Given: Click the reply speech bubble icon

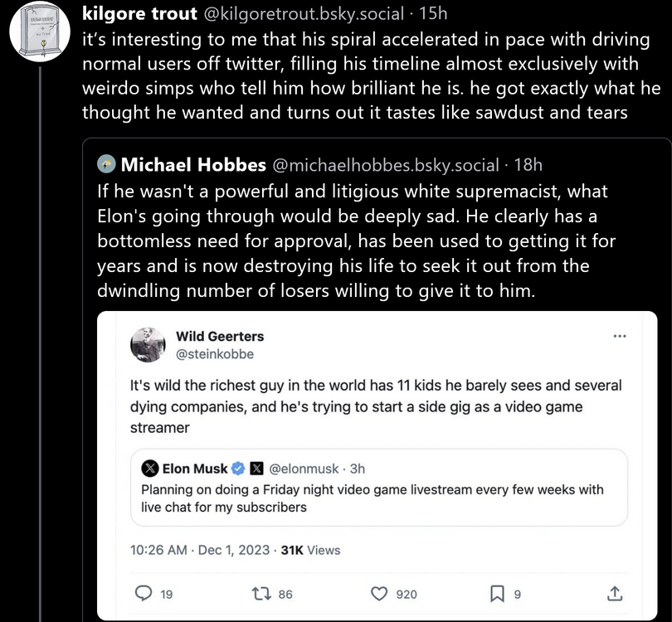Looking at the screenshot, I should tap(143, 593).
